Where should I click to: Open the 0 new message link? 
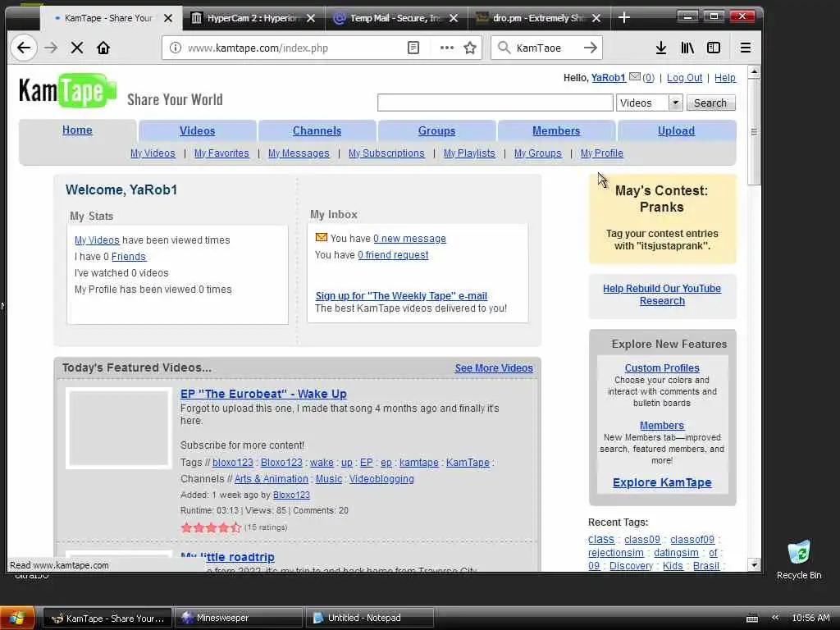click(x=410, y=239)
